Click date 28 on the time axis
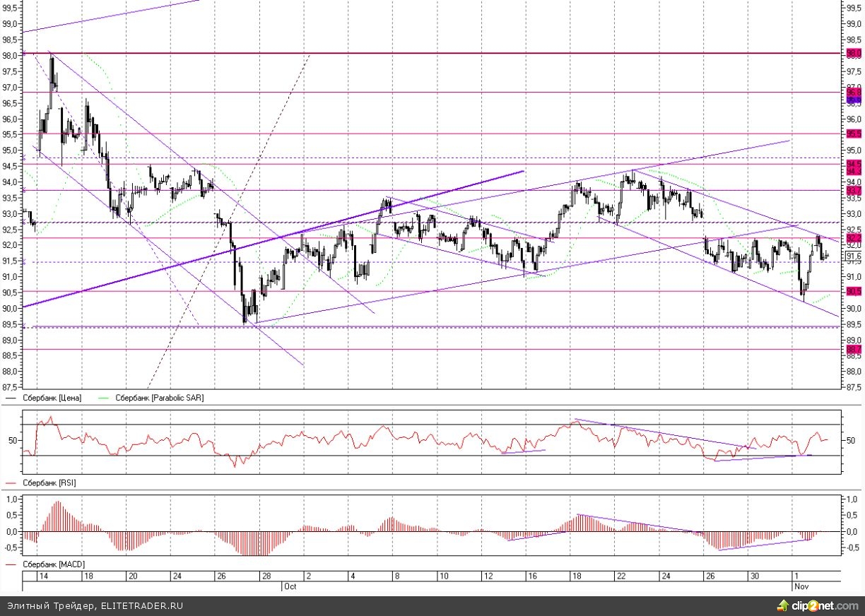Screen dimensions: 865x616 (x=264, y=576)
